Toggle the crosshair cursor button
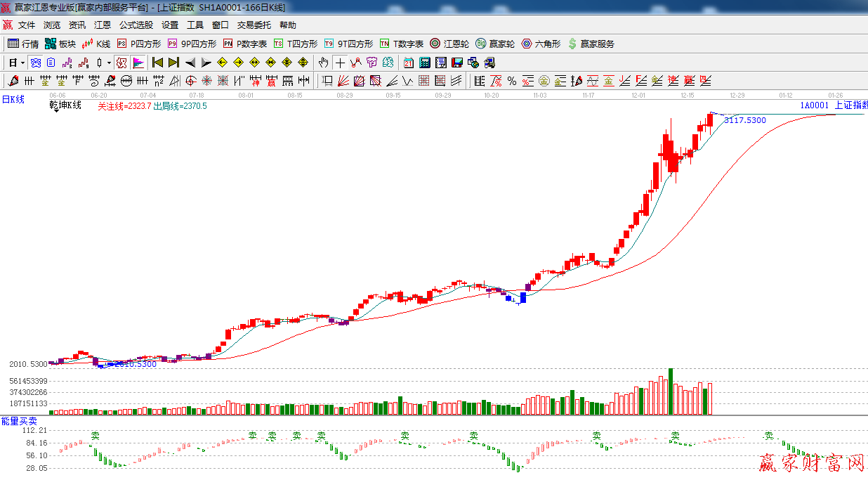 tap(340, 63)
